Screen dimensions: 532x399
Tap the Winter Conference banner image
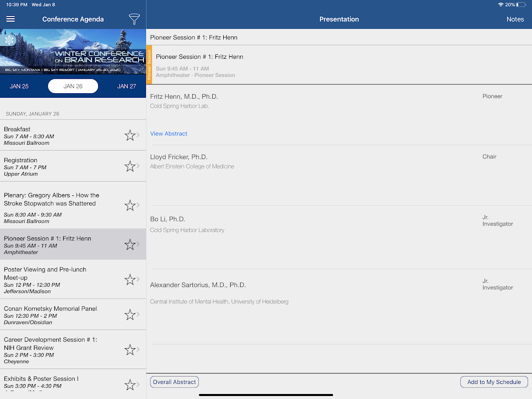pos(73,51)
